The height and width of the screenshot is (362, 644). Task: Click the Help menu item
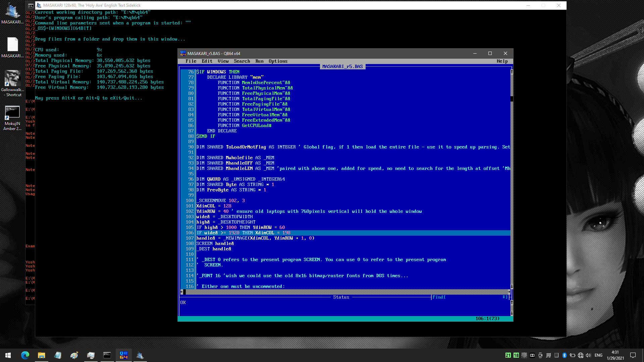[502, 61]
